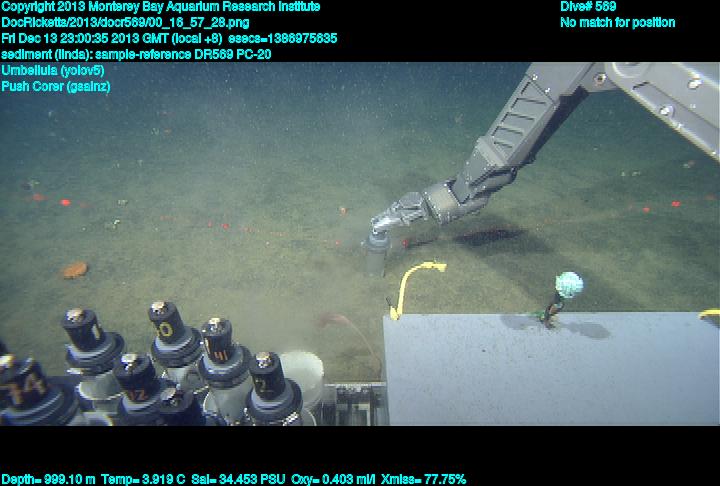
Task: Select the push corer held by the gripper
Action: pos(375,257)
